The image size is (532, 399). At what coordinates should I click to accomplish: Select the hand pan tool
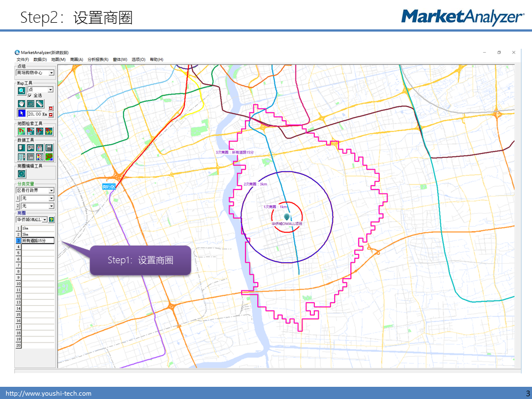click(22, 104)
